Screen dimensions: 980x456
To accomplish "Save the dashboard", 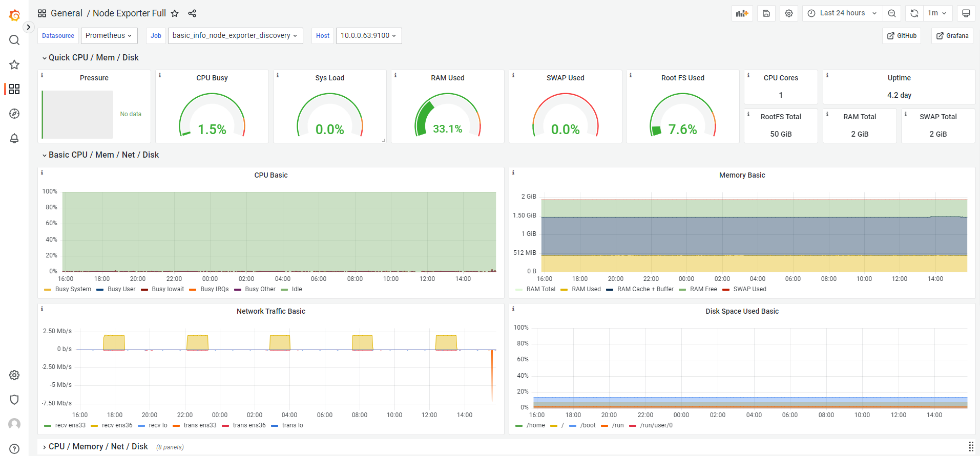I will [x=766, y=13].
